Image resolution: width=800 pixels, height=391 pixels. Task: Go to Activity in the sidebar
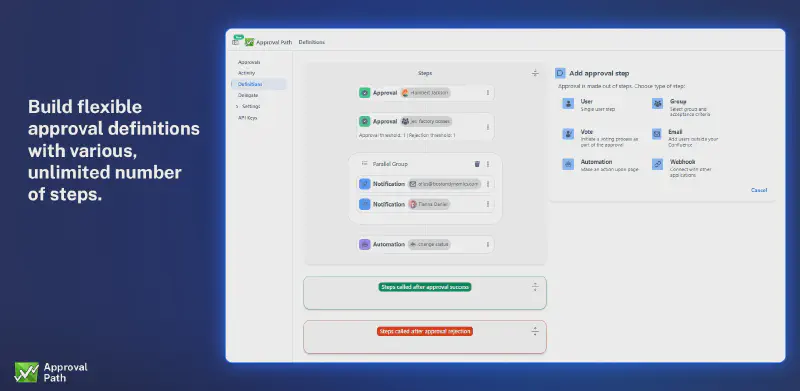pyautogui.click(x=246, y=73)
